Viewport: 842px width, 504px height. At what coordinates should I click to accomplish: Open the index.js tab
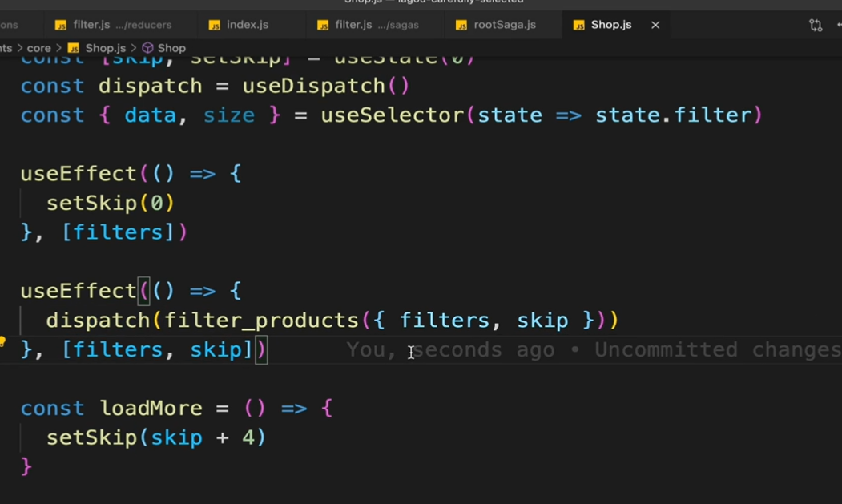point(240,25)
